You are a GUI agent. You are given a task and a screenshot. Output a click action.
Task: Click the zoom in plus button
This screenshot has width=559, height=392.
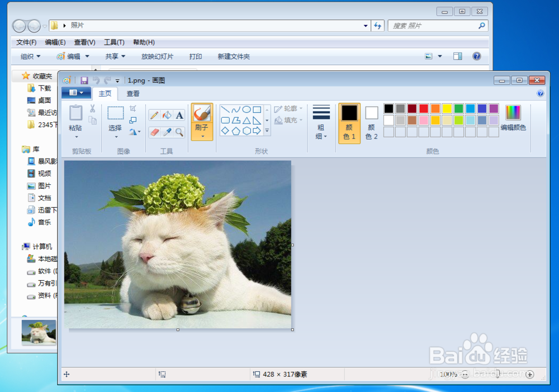pos(530,375)
